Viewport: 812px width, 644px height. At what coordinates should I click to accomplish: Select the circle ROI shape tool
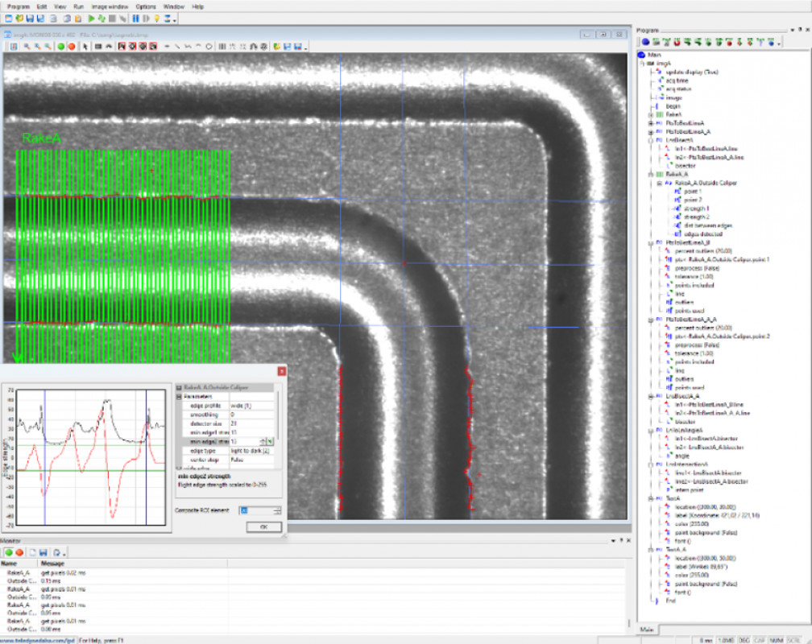(209, 47)
